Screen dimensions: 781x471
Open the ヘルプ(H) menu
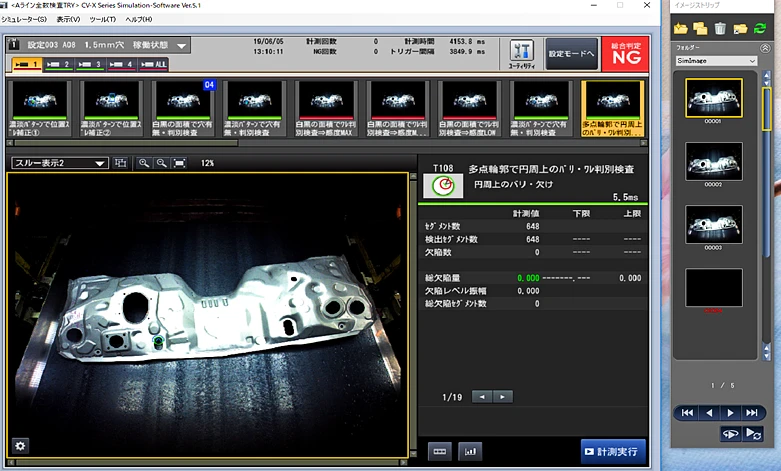[139, 19]
